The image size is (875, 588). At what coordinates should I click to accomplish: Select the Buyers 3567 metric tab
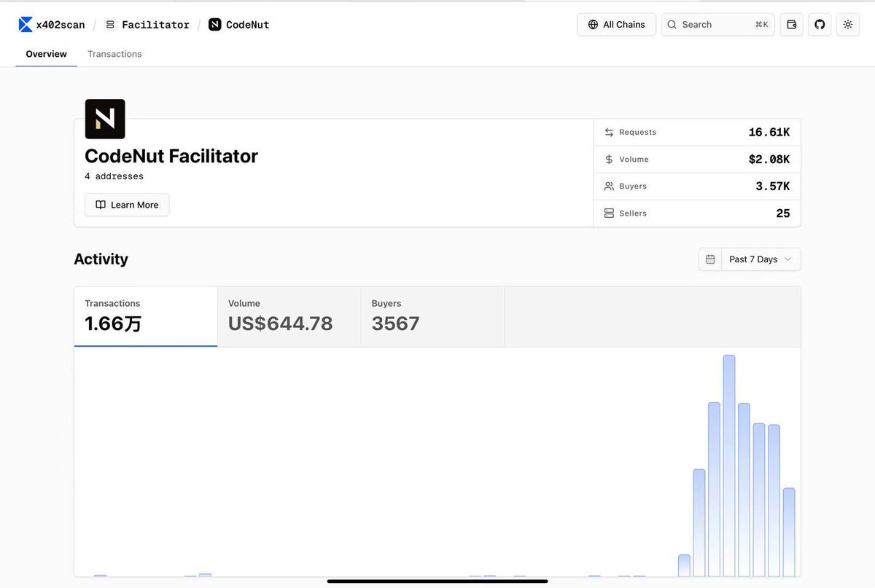(x=432, y=317)
